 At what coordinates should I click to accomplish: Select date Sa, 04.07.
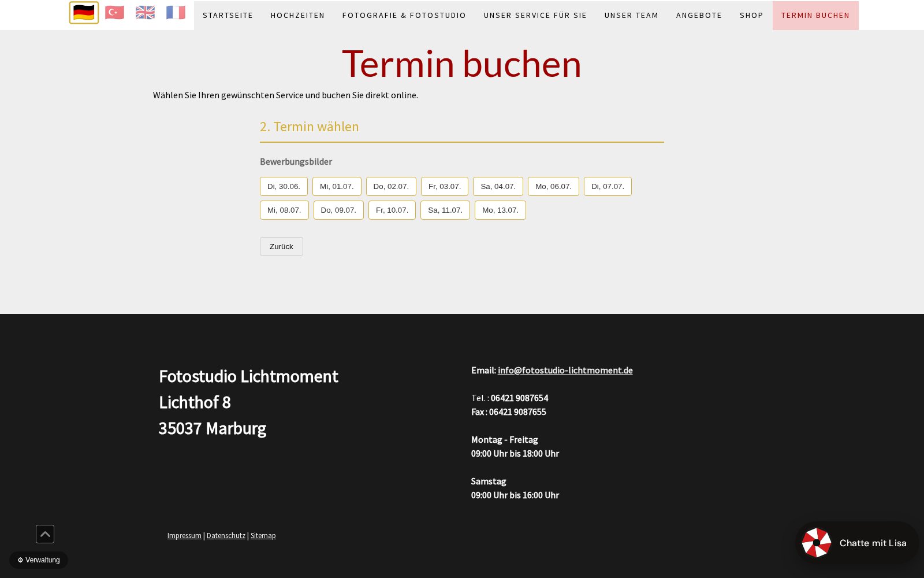coord(498,186)
